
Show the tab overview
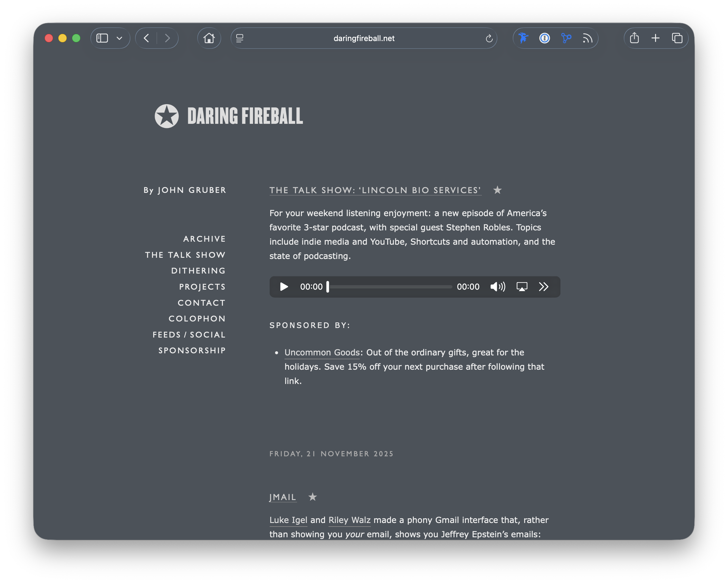click(x=677, y=38)
